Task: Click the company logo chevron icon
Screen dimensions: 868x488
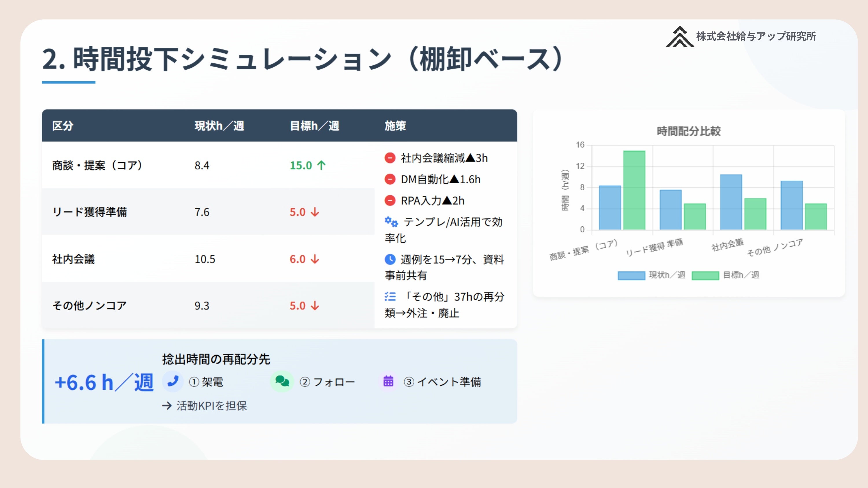Action: (x=680, y=37)
